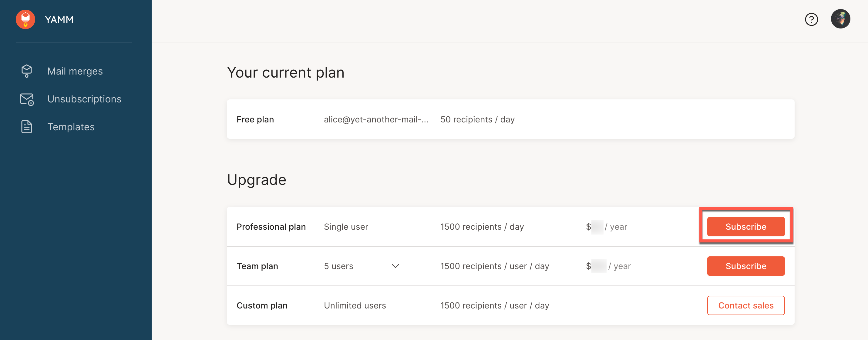The height and width of the screenshot is (340, 868).
Task: Open the Unsubscriptions icon in sidebar
Action: [x=27, y=99]
